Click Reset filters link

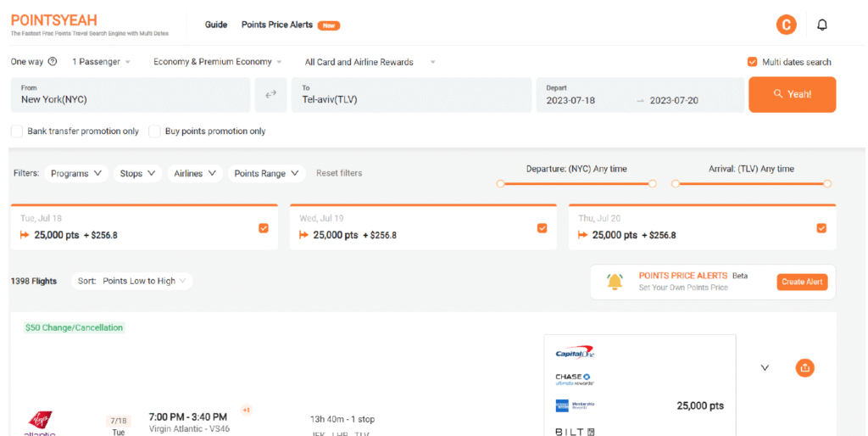coord(339,173)
